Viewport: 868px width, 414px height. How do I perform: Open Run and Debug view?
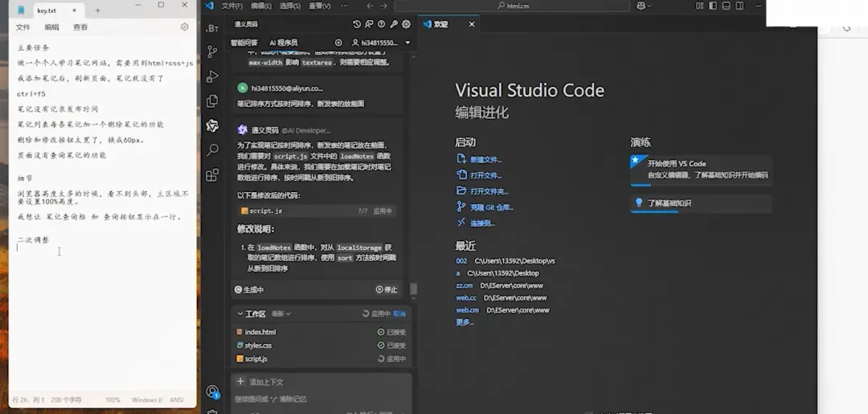(212, 76)
